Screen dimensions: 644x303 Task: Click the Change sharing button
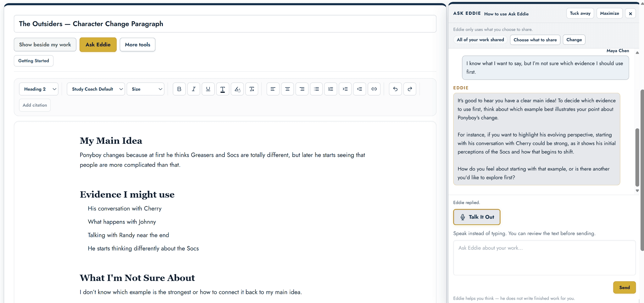tap(574, 40)
